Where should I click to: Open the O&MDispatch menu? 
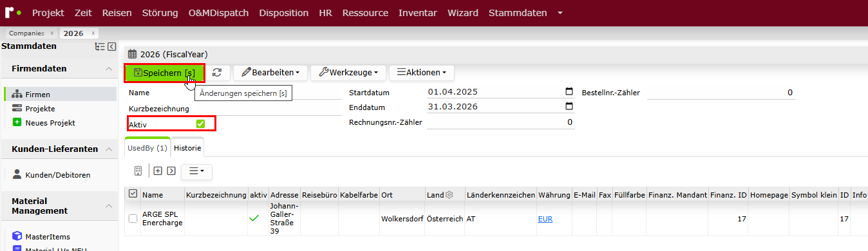coord(219,13)
